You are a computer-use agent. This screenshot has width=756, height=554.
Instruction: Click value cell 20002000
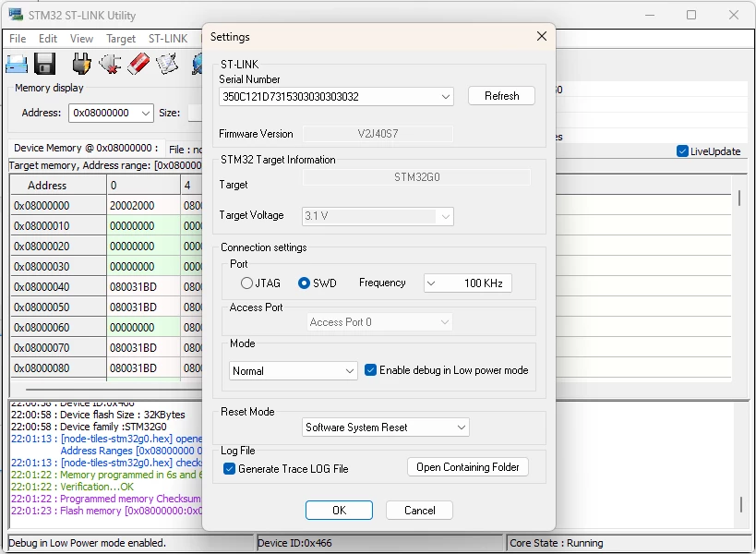click(x=143, y=206)
